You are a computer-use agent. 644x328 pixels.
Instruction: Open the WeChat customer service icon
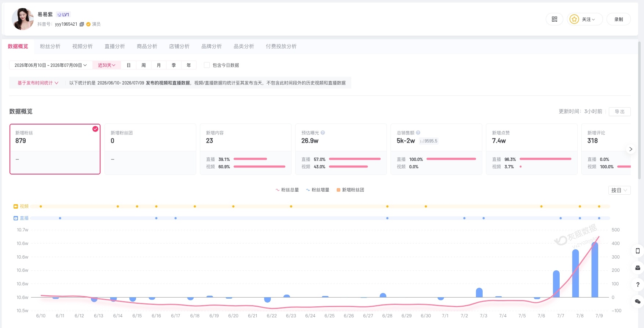click(x=638, y=302)
